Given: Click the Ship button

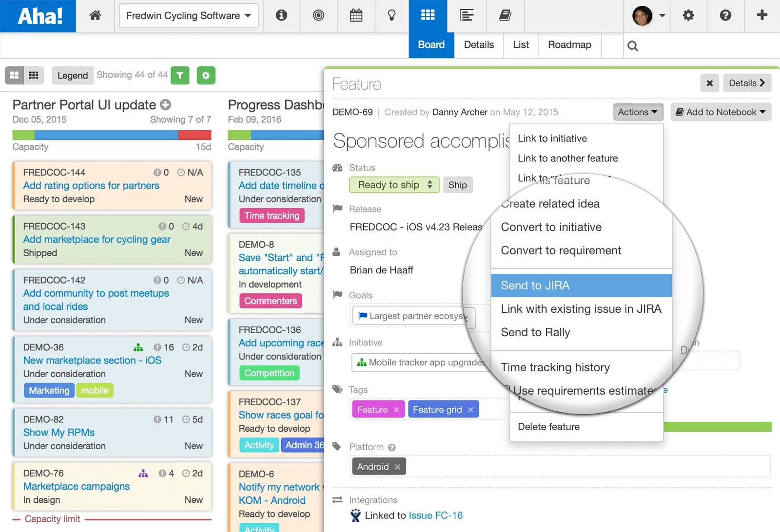Looking at the screenshot, I should pyautogui.click(x=458, y=185).
